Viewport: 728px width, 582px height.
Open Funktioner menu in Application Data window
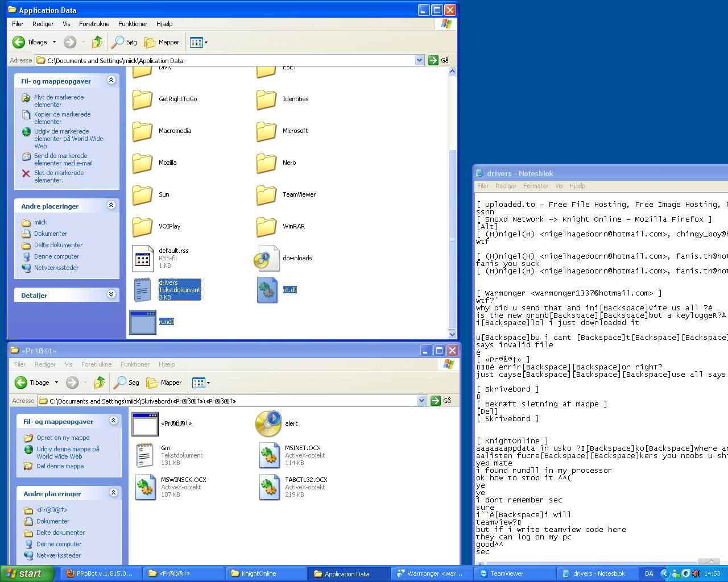pos(133,24)
